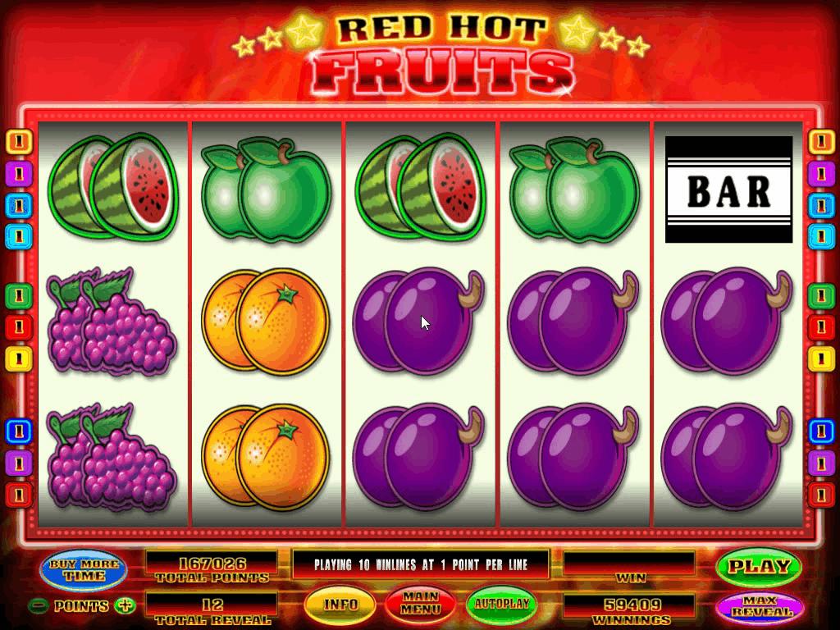Decrease points with the minus icon
Image resolution: width=840 pixels, height=630 pixels.
click(38, 606)
